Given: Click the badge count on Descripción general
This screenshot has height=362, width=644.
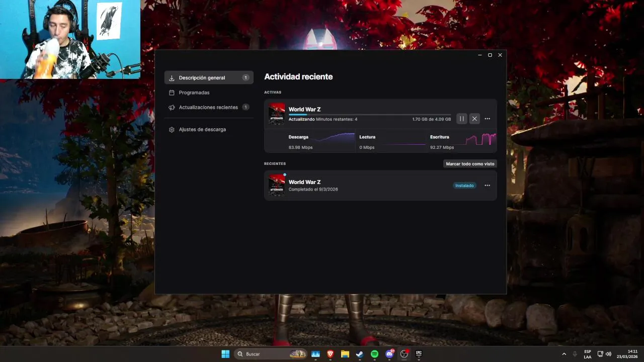Looking at the screenshot, I should pos(246,78).
